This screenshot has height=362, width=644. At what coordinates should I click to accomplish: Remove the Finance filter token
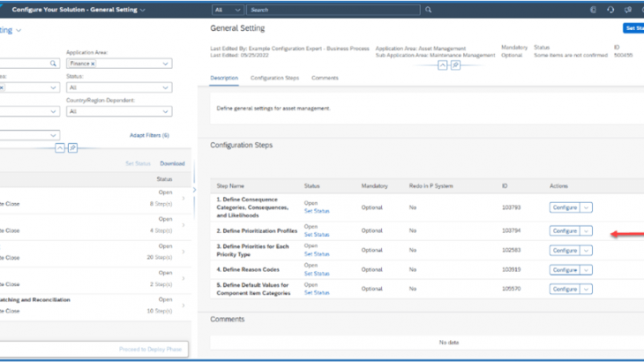pyautogui.click(x=93, y=64)
